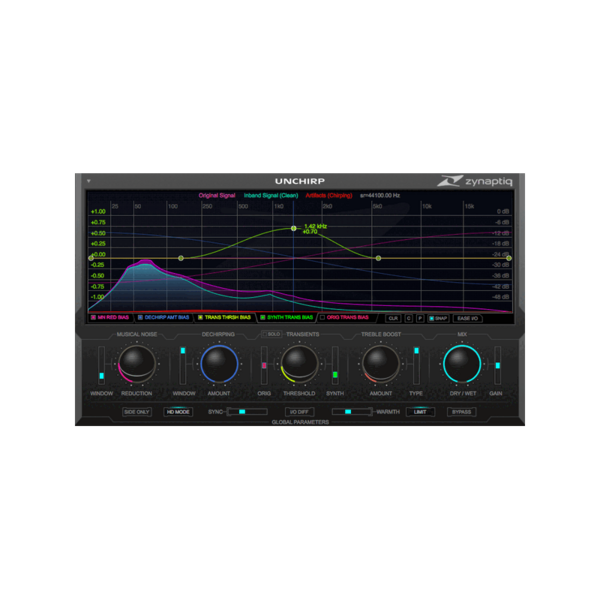Click the curve breakpoint near 100 Hz
Viewport: 600px width, 600px height.
181,258
